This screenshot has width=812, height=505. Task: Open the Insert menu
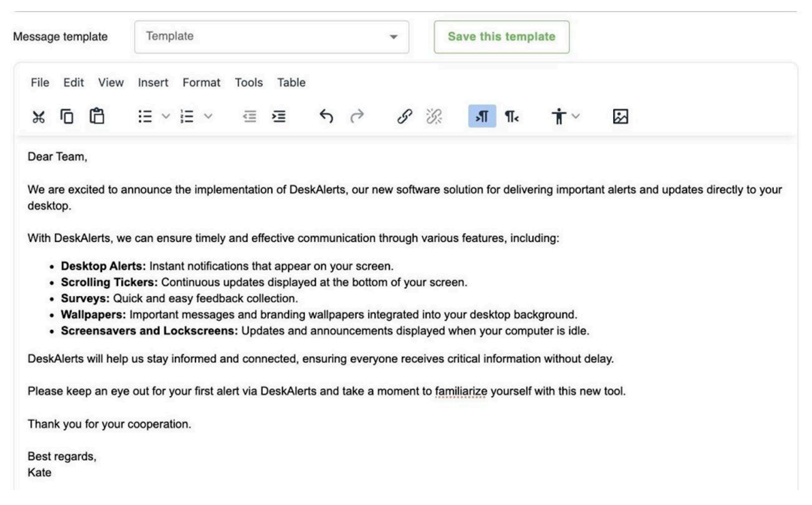[x=153, y=82]
